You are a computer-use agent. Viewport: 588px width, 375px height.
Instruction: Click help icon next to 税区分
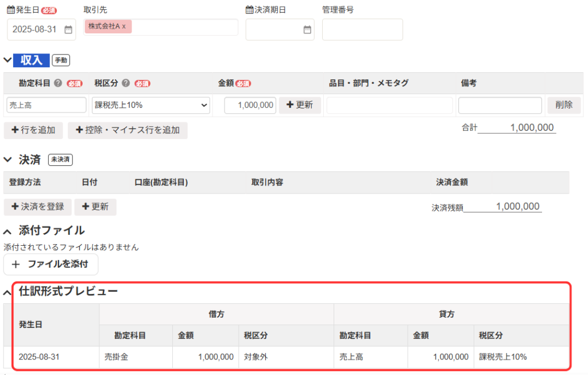pyautogui.click(x=126, y=83)
